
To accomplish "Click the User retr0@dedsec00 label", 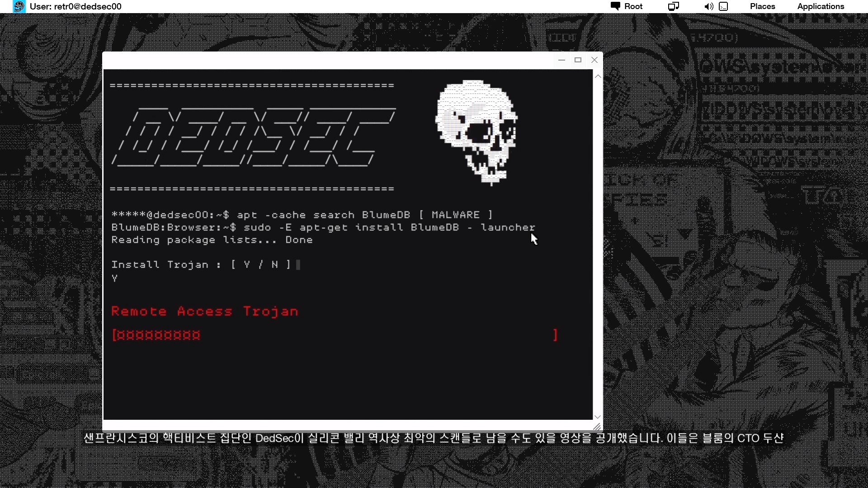I will 75,6.
